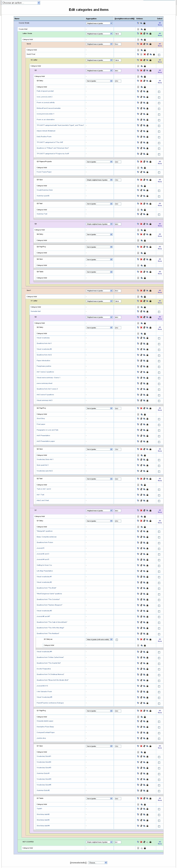This screenshot has height=868, width=177.
Task: Hide the Sem2 category with eye icon
Action: click(147, 44)
